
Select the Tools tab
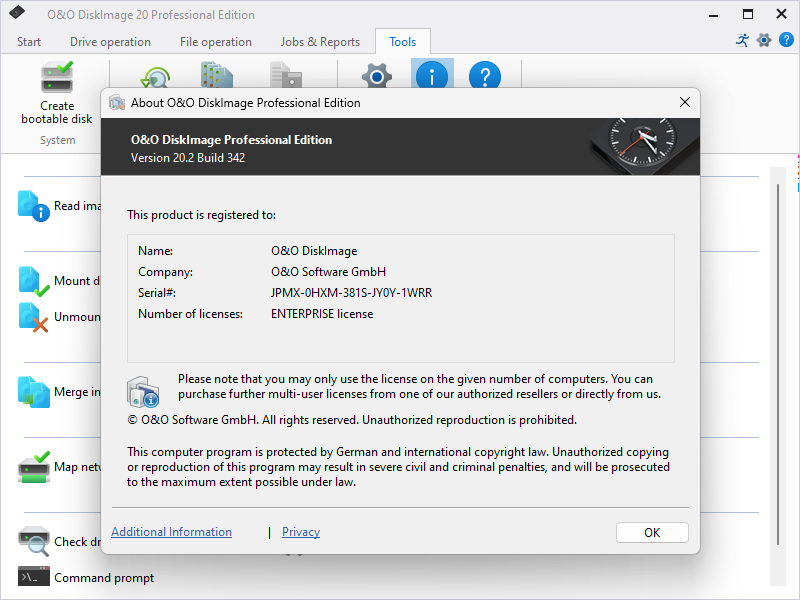(x=403, y=42)
